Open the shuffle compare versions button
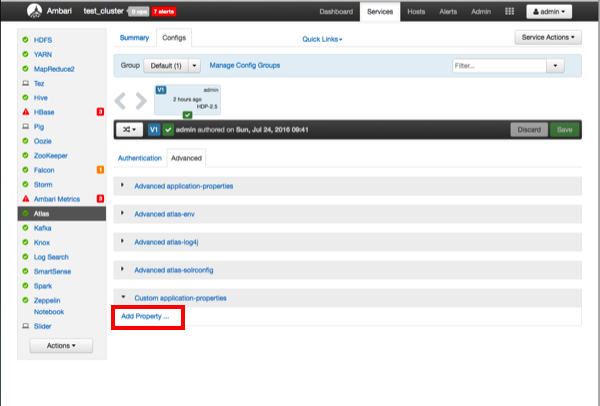The height and width of the screenshot is (406, 600). click(x=129, y=129)
